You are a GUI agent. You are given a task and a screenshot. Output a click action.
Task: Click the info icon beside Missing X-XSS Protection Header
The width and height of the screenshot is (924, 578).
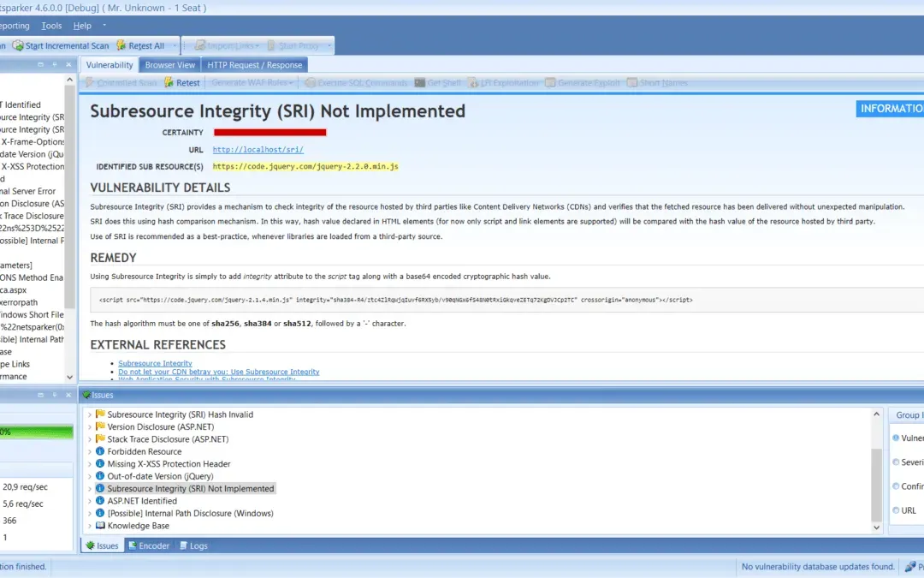pos(100,463)
